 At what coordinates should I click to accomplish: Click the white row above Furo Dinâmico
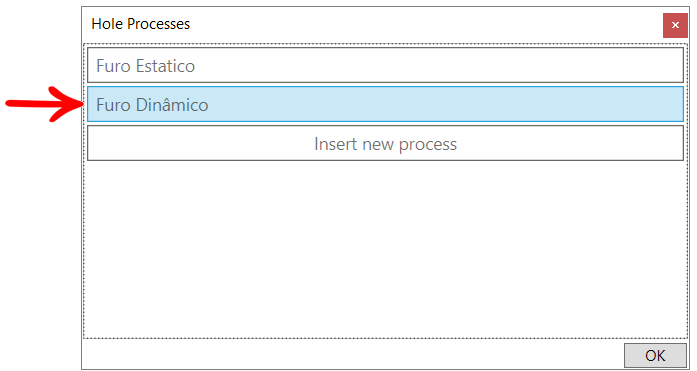pyautogui.click(x=385, y=65)
